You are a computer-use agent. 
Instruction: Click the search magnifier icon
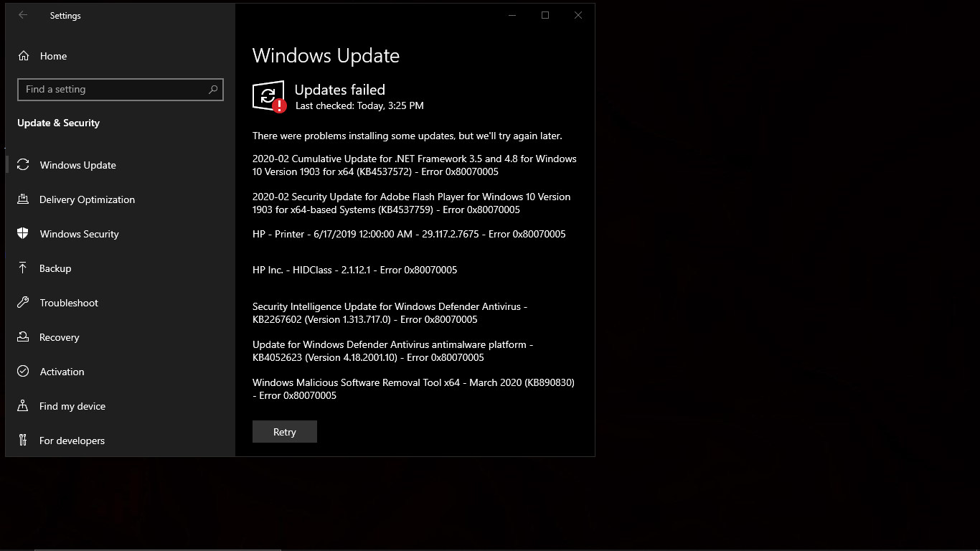[213, 90]
